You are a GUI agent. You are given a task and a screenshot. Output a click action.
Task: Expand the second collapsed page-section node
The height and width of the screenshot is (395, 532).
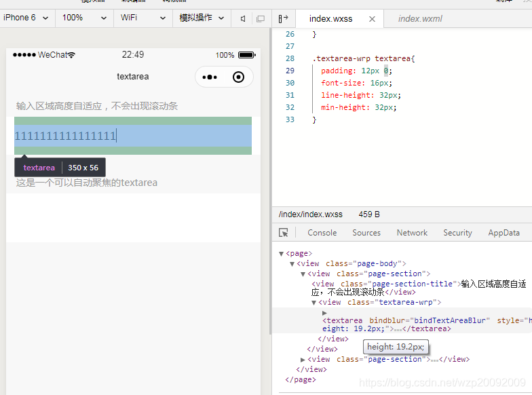[x=303, y=360]
